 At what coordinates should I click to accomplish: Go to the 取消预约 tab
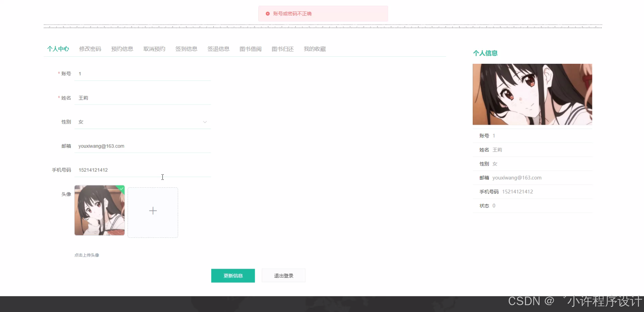(x=154, y=49)
